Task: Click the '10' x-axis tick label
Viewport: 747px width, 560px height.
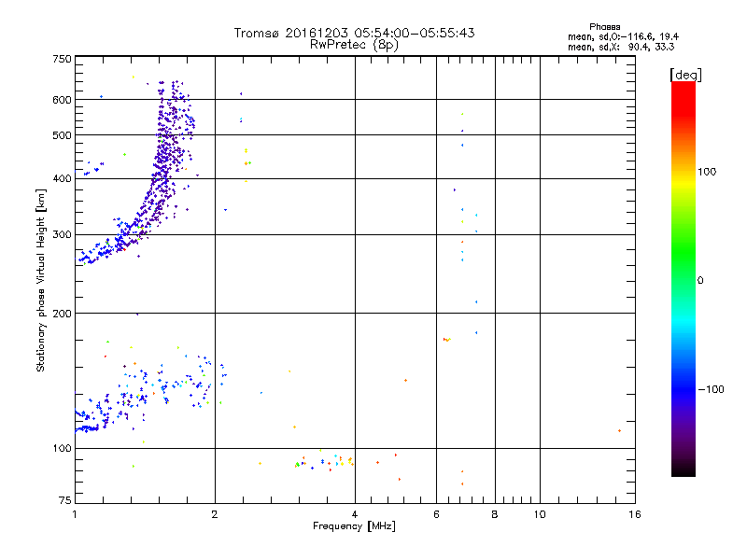Action: [x=540, y=514]
